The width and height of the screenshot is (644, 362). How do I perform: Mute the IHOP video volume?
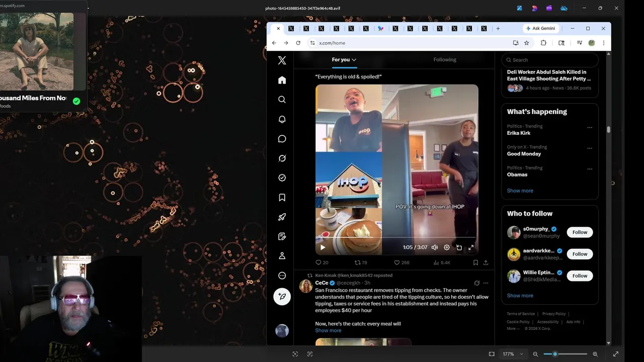435,247
